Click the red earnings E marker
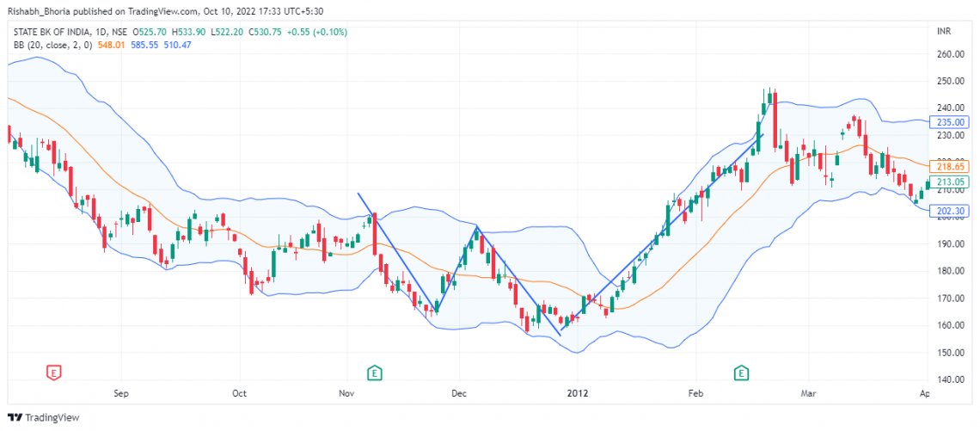 [x=54, y=373]
